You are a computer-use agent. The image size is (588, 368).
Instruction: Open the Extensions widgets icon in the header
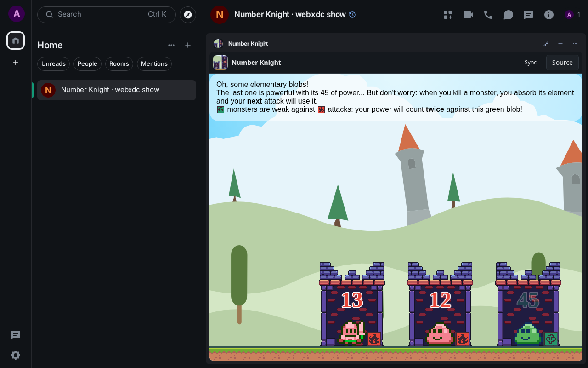click(448, 15)
